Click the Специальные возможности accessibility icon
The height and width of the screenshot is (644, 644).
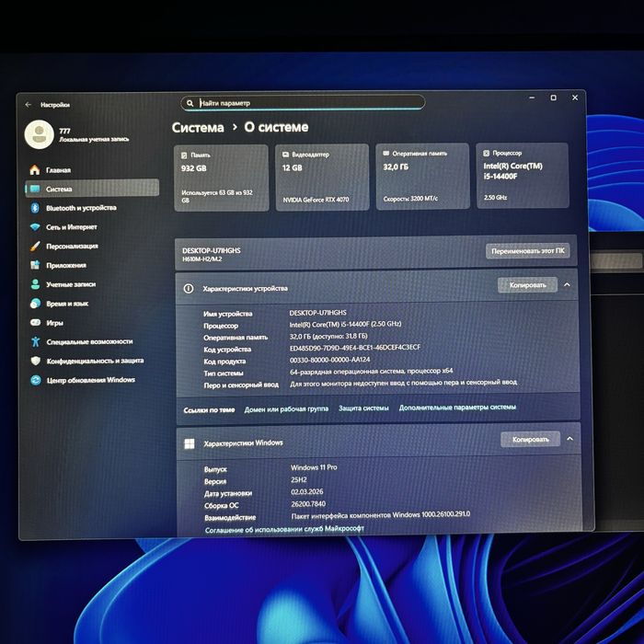[x=35, y=341]
